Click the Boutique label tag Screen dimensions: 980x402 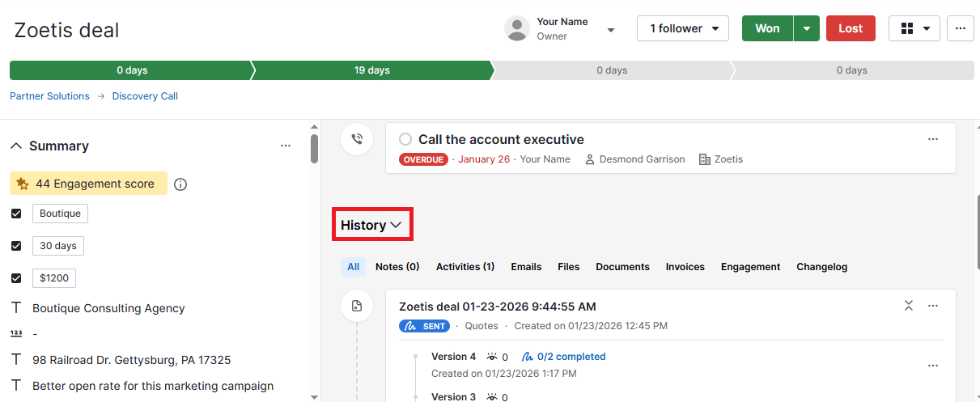(60, 214)
